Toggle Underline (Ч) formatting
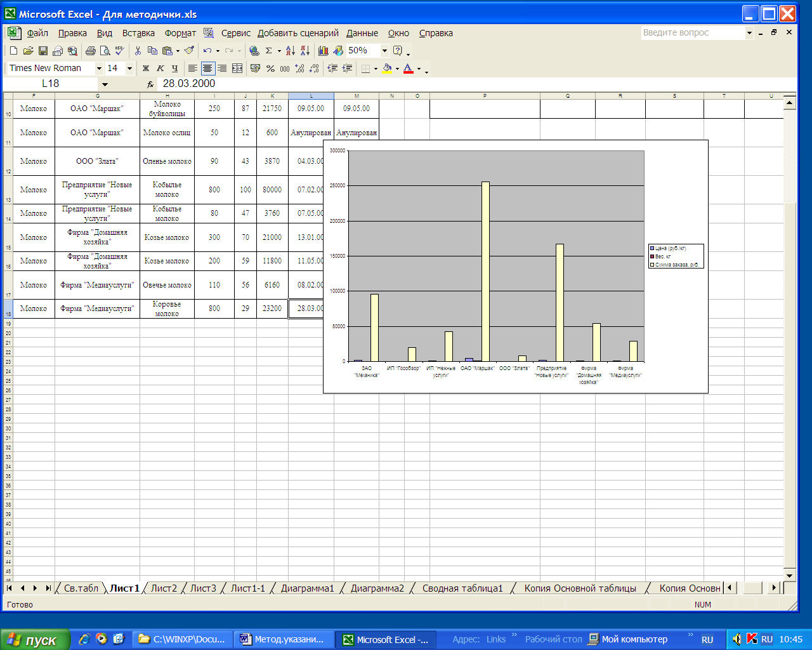812x650 pixels. click(175, 69)
